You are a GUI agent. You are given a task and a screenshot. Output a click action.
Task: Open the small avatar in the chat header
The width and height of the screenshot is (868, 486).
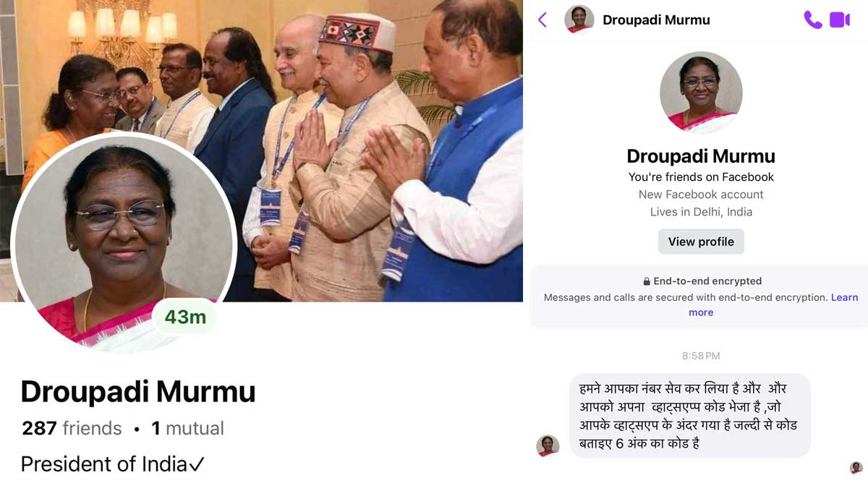tap(579, 20)
